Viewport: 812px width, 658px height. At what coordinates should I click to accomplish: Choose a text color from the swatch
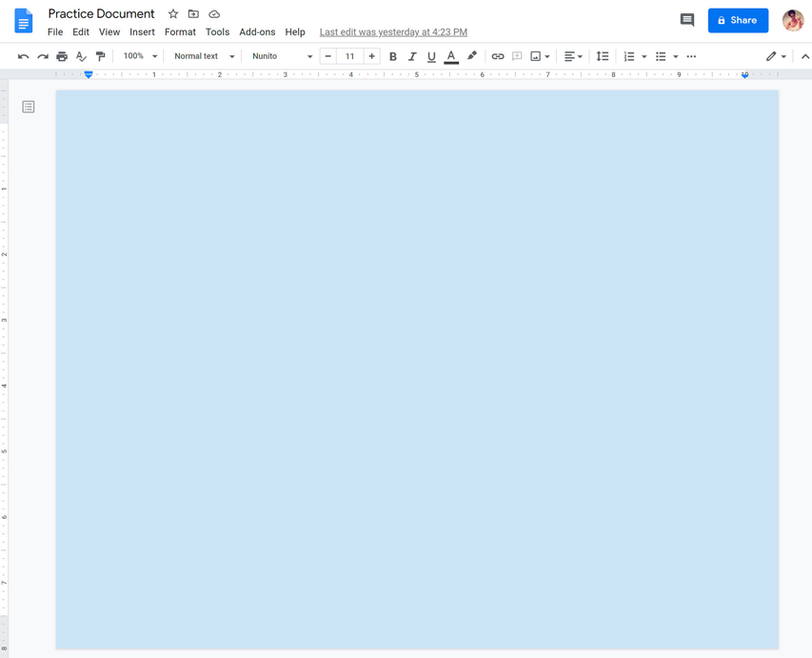pyautogui.click(x=450, y=56)
